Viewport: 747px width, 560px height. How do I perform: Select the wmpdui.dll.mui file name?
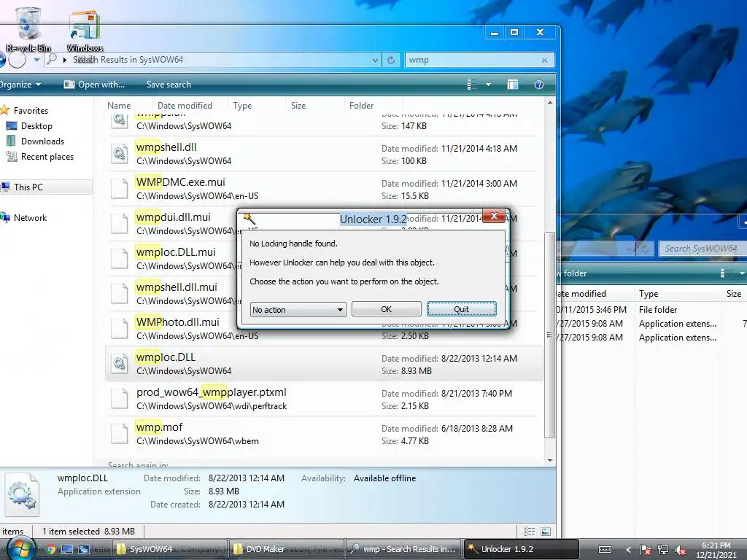click(173, 217)
